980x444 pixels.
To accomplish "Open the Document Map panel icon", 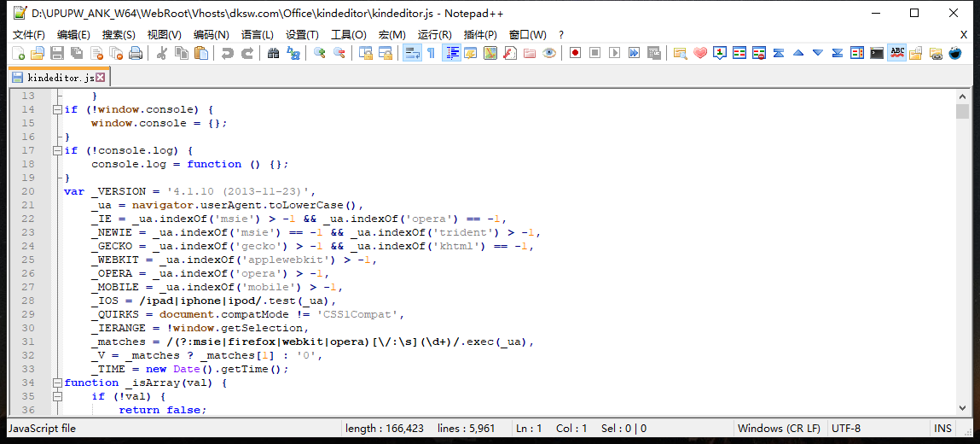I will pos(490,53).
